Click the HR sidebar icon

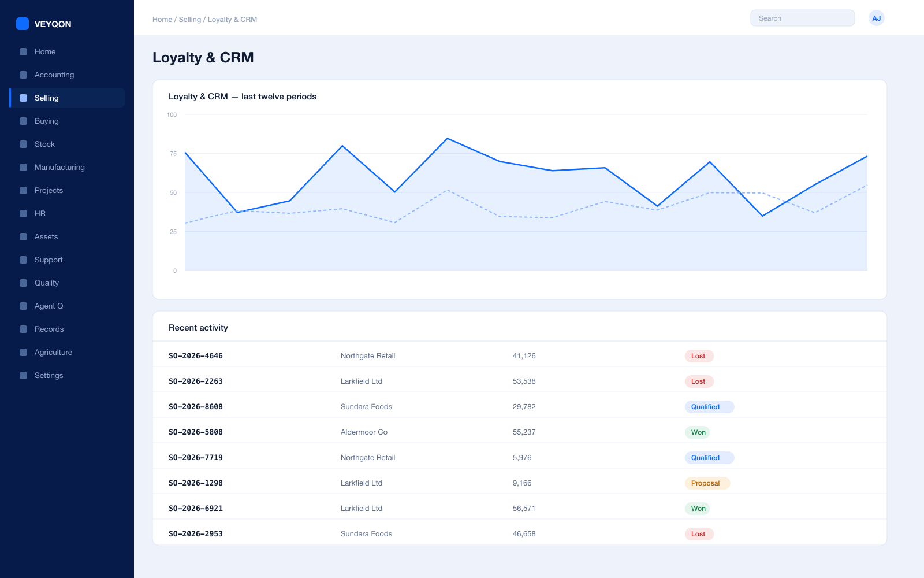click(x=23, y=213)
